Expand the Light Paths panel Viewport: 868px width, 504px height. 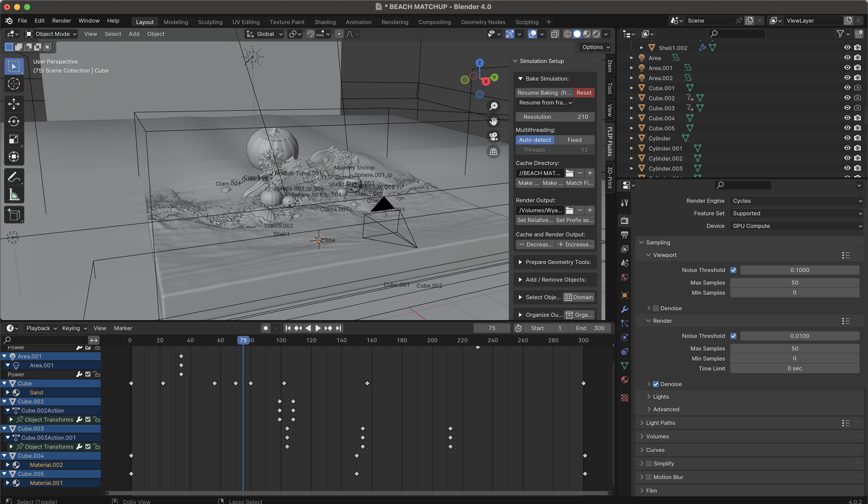click(x=660, y=423)
